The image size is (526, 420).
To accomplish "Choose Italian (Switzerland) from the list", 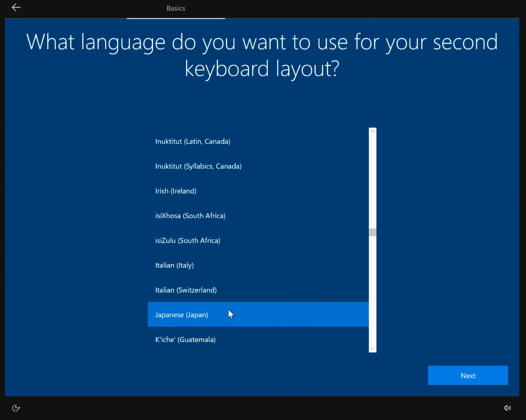I will (x=186, y=290).
